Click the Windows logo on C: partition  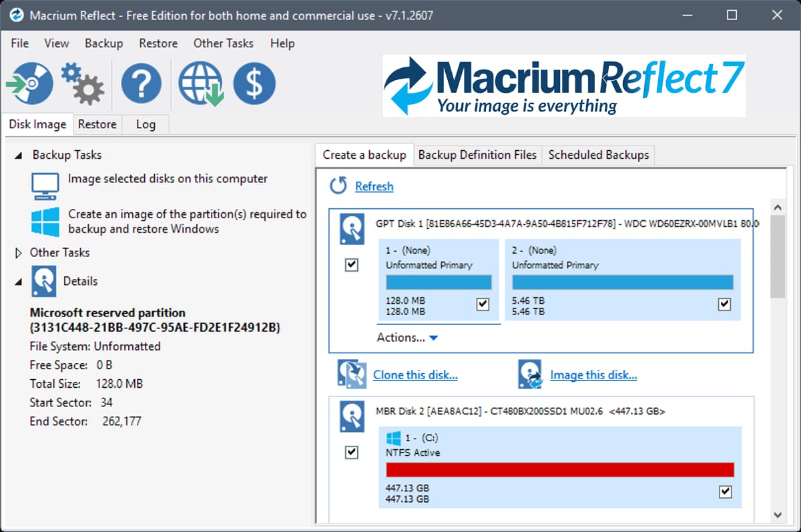click(x=393, y=438)
